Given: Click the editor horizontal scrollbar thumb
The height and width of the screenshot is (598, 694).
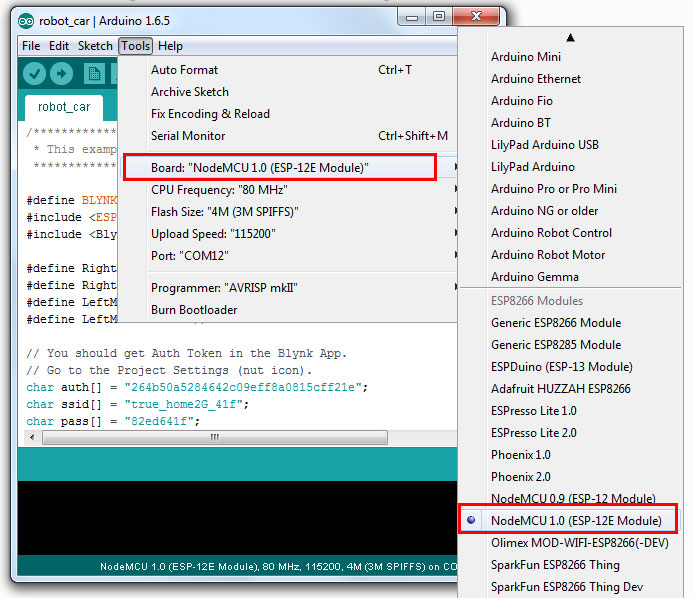Looking at the screenshot, I should point(215,438).
